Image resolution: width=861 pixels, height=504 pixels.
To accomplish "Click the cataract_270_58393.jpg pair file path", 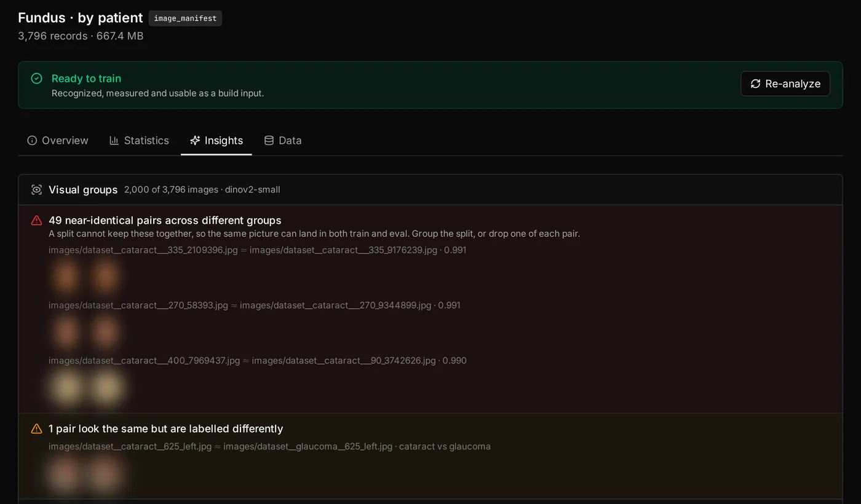I will coord(254,305).
